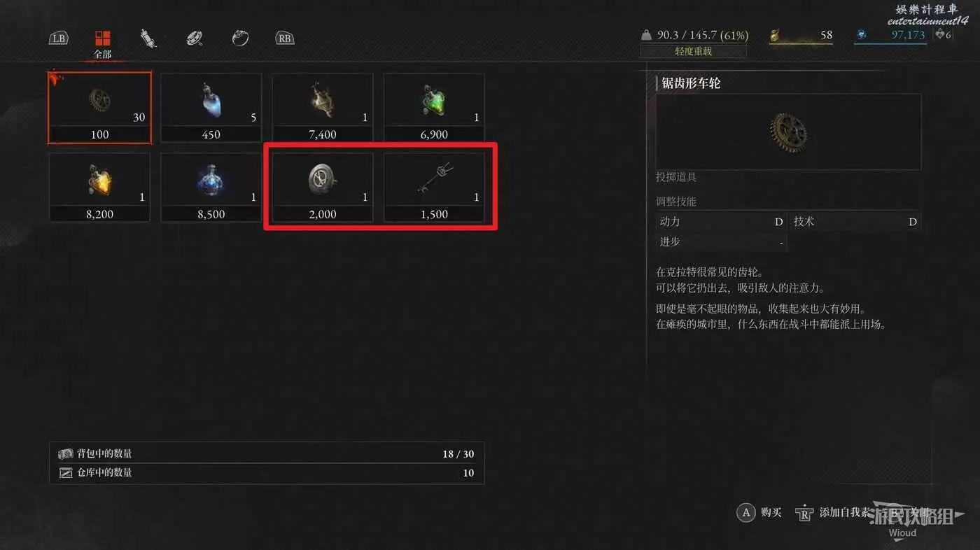The height and width of the screenshot is (550, 980).
Task: Click the 添加自我表 R-stick prompt
Action: click(x=830, y=512)
